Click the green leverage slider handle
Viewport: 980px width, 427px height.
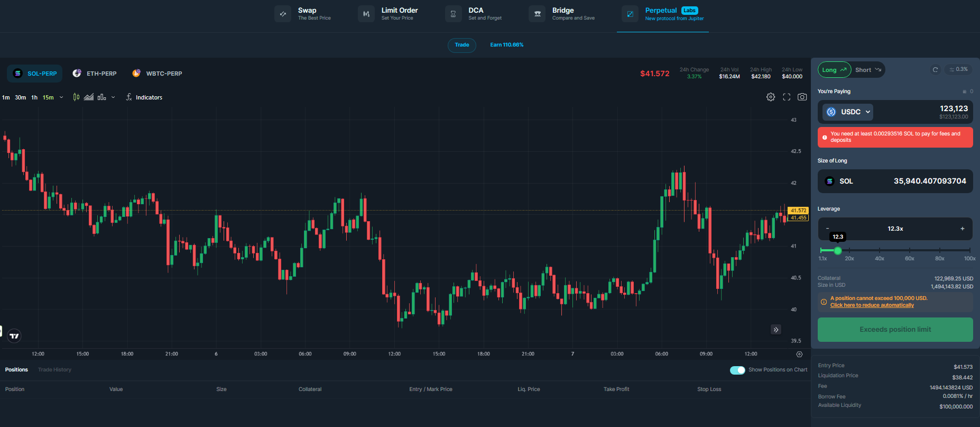838,250
